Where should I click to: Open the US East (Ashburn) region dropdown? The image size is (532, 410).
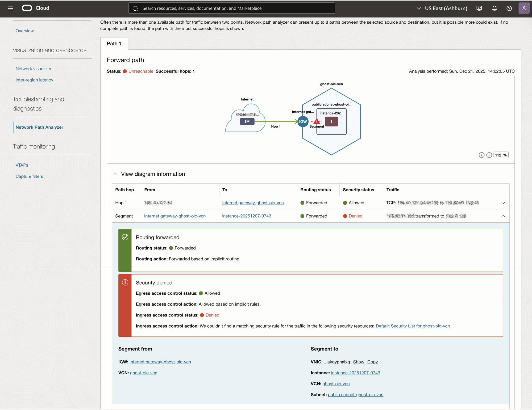coord(442,8)
